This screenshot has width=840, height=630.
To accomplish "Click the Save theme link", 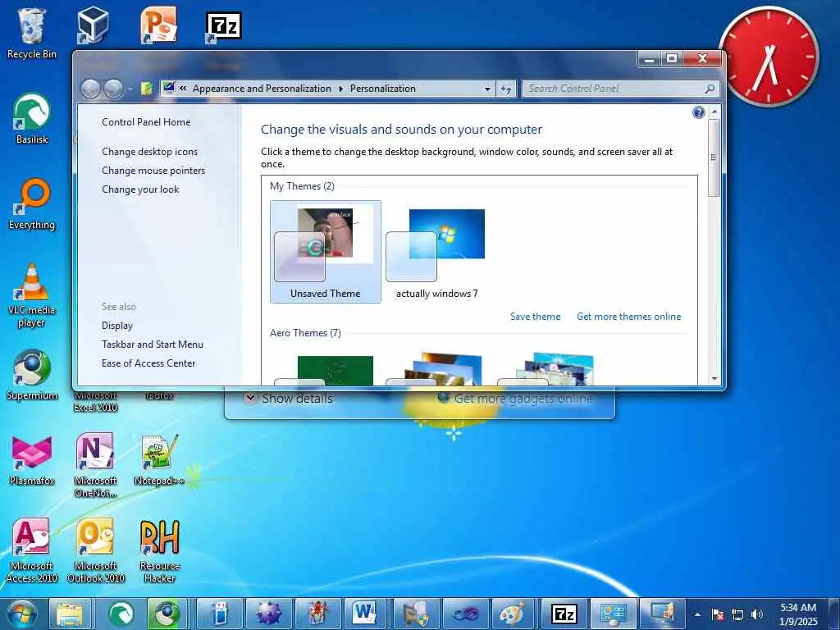I will point(535,317).
